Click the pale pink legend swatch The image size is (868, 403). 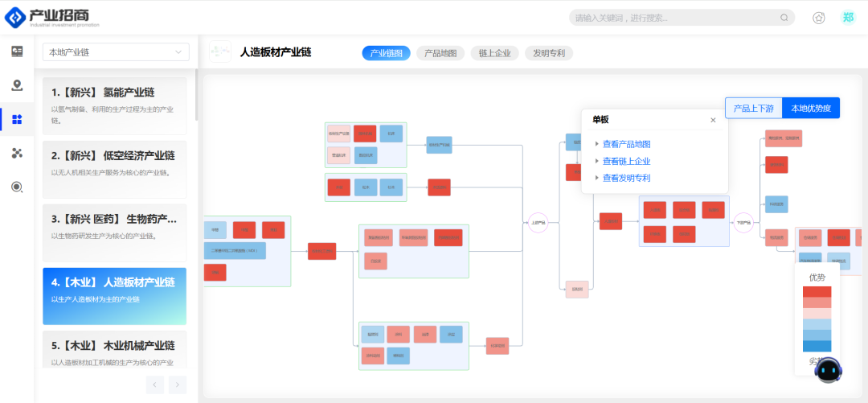817,313
